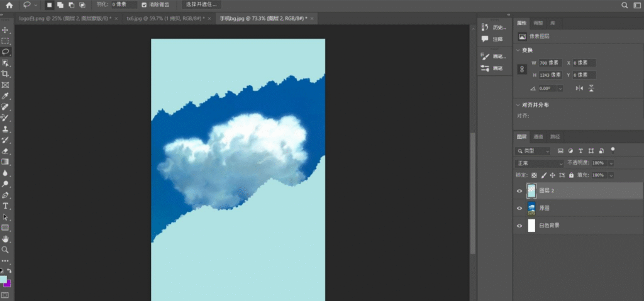Screen dimensions: 644x301
Task: Open the 历史 panel
Action: click(x=494, y=28)
